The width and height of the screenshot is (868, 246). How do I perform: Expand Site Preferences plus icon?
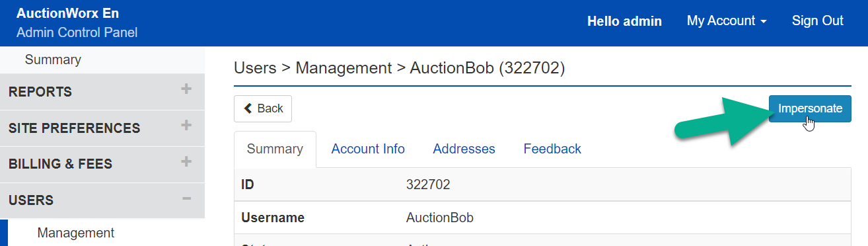click(186, 126)
